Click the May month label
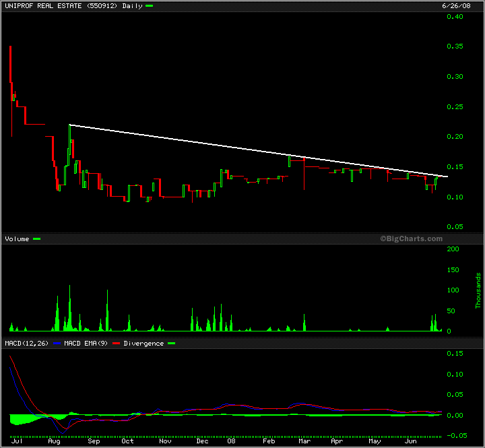Viewport: 485px width, 448px height. coord(375,441)
